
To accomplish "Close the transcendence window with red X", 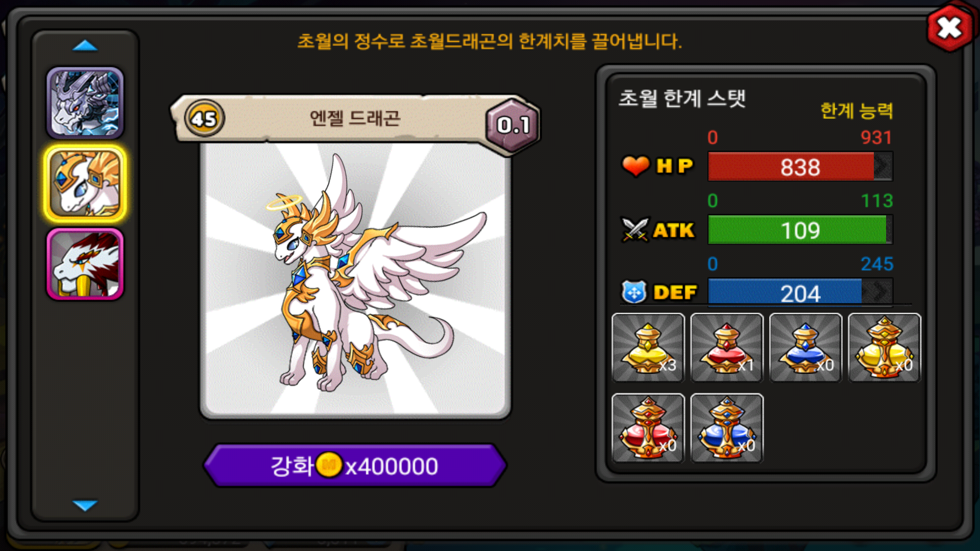I will (949, 28).
